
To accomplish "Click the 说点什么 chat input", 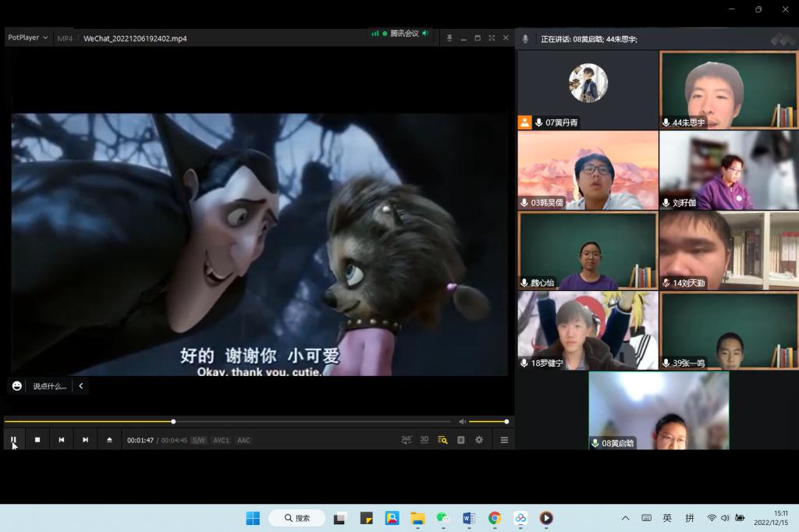I will point(49,386).
